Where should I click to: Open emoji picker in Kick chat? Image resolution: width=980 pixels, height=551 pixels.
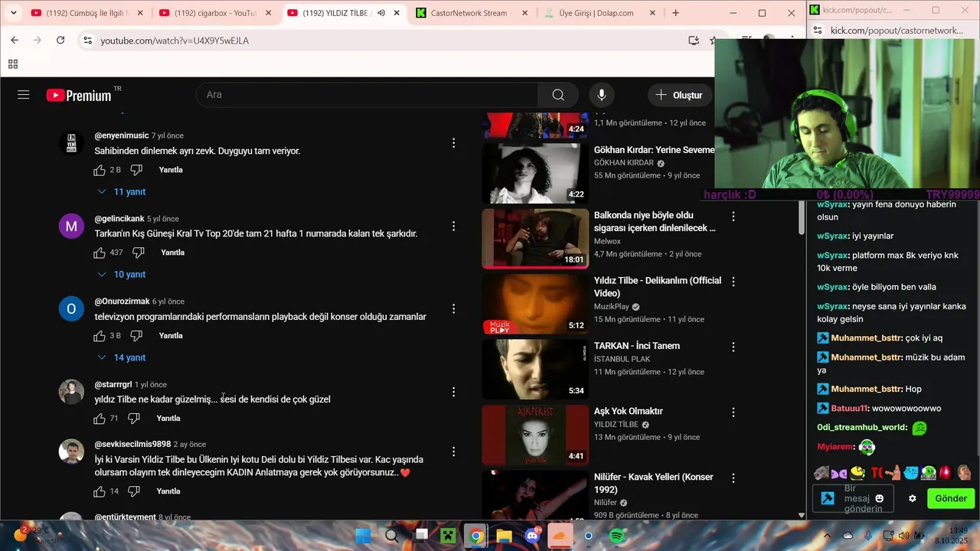click(x=879, y=498)
